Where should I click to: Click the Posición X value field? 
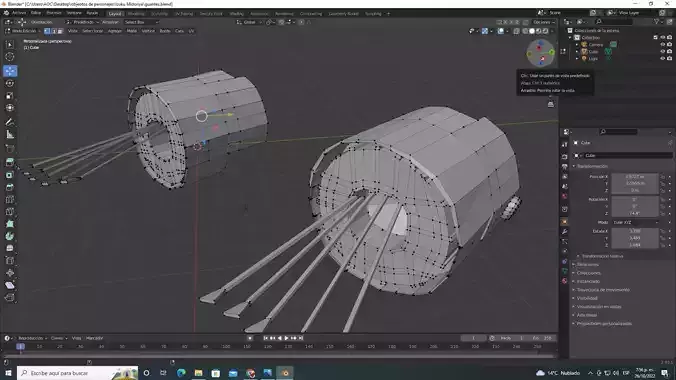(635, 176)
